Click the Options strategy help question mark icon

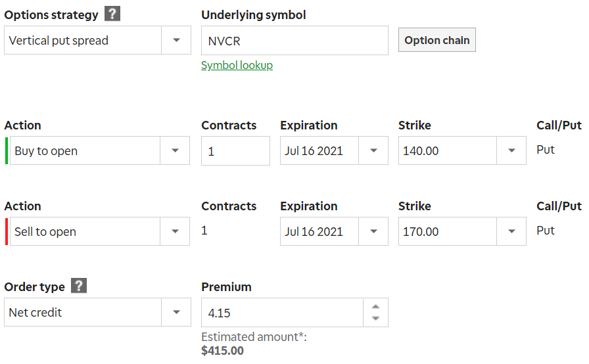pyautogui.click(x=112, y=14)
